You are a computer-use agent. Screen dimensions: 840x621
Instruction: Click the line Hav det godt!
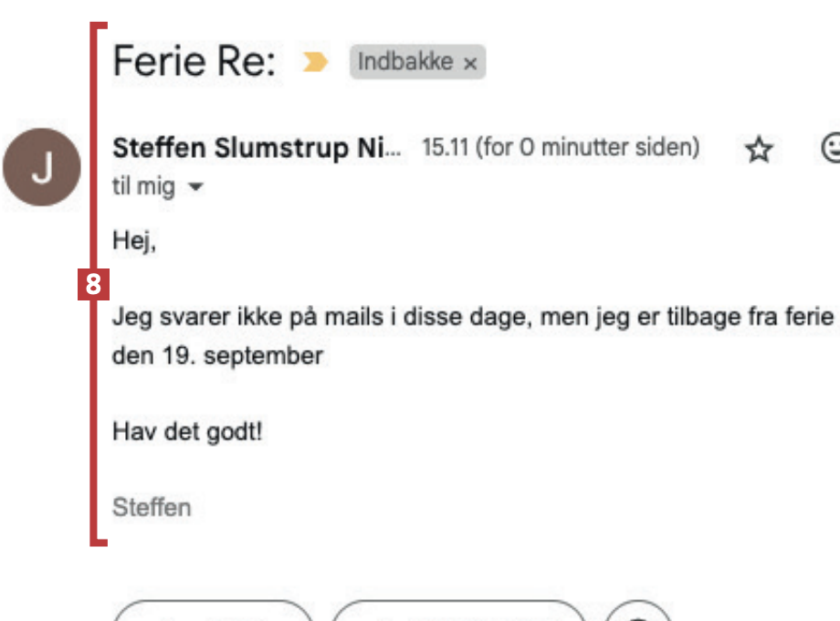coord(187,431)
